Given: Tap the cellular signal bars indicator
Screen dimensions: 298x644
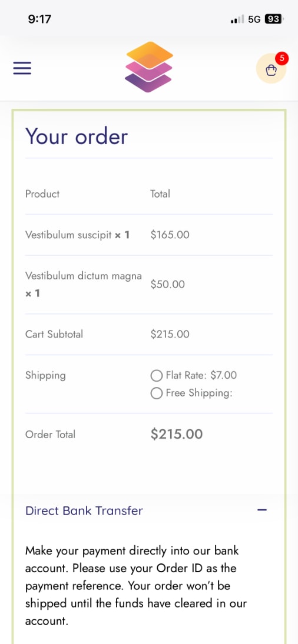Looking at the screenshot, I should click(237, 19).
